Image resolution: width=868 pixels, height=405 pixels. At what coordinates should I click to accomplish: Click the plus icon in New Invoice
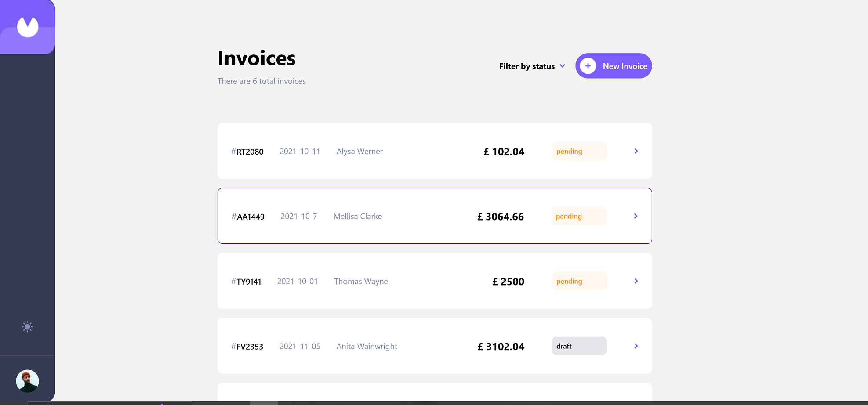[588, 66]
